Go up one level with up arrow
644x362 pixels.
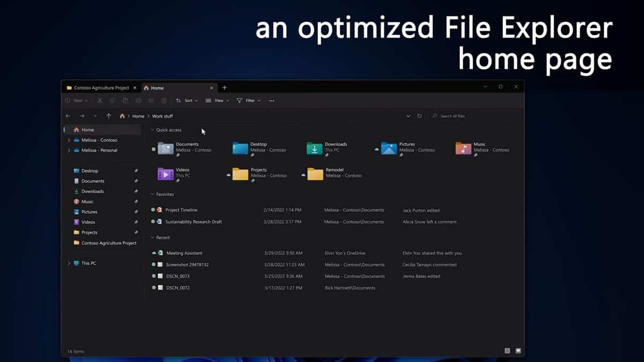click(x=108, y=116)
